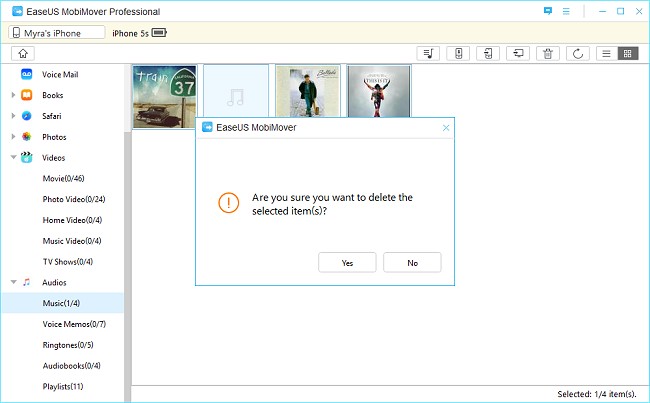The image size is (650, 403).
Task: Click the Safari compass icon
Action: (27, 116)
